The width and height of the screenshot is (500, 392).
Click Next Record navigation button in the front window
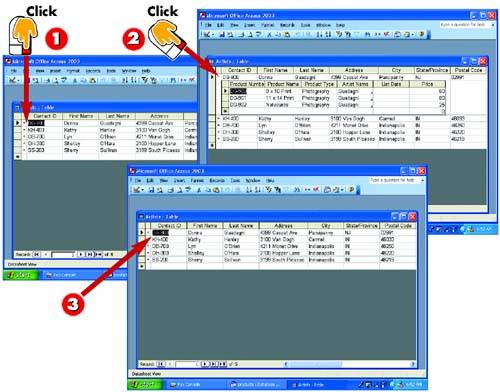click(205, 364)
